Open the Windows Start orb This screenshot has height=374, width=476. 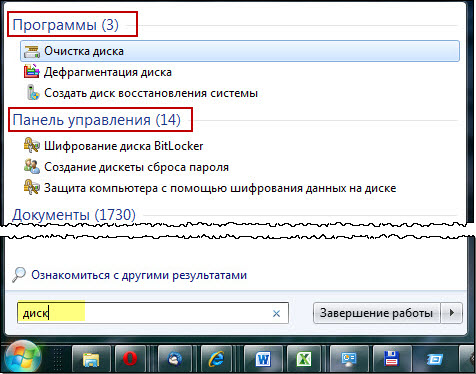pyautogui.click(x=23, y=358)
